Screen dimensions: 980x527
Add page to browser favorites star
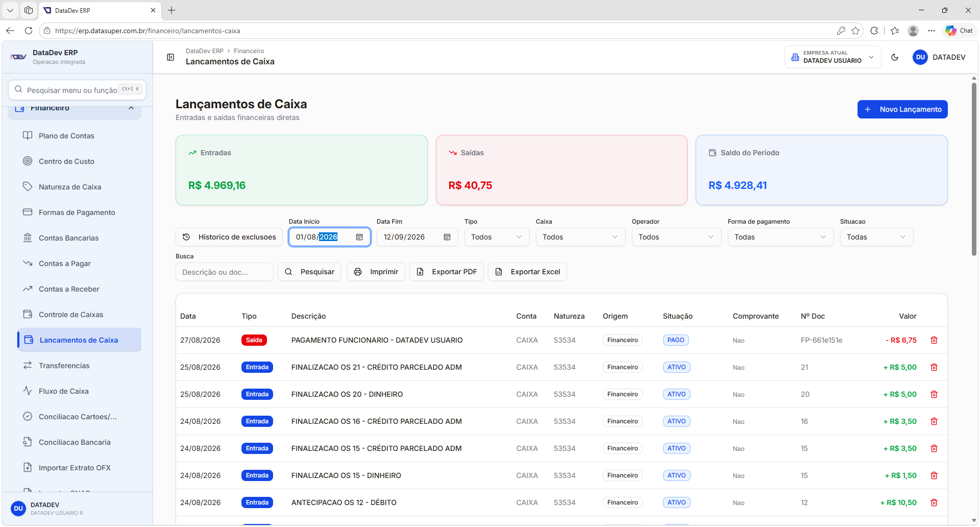856,31
